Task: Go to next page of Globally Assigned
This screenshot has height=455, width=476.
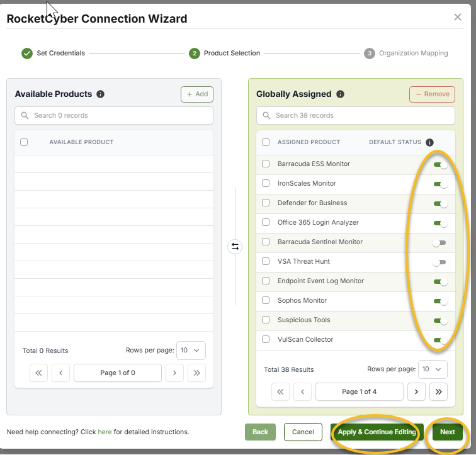Action: point(416,391)
